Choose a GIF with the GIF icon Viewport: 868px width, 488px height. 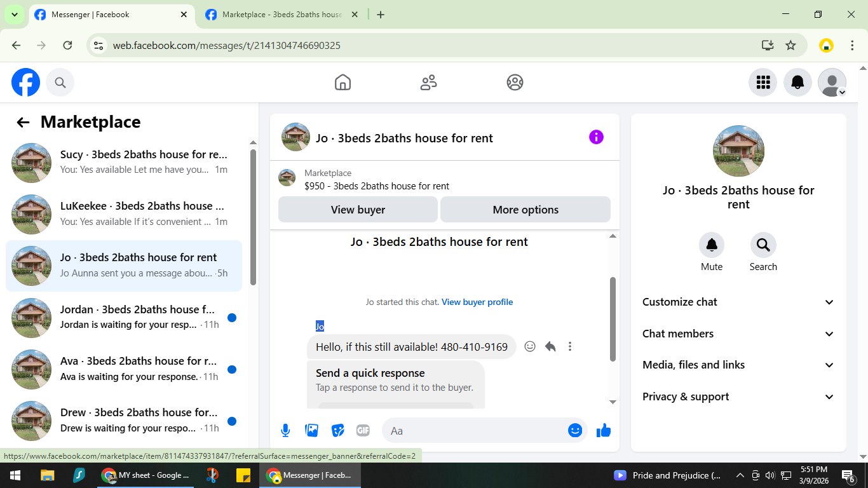coord(363,431)
